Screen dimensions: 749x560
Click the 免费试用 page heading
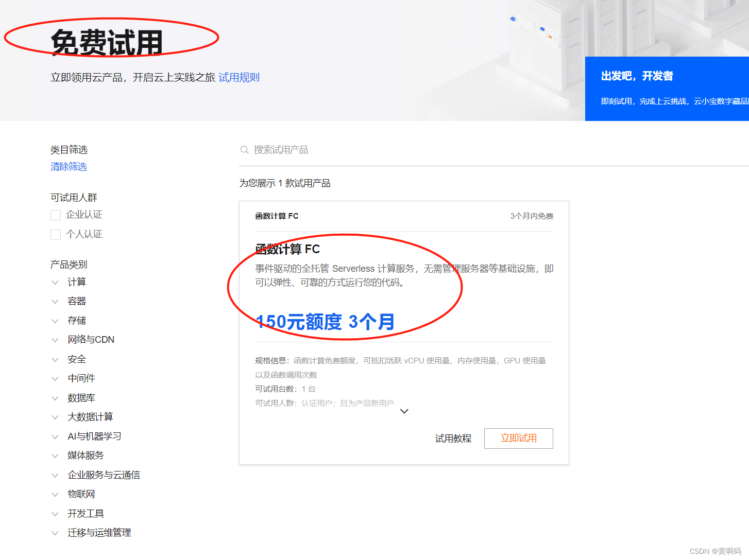tap(107, 42)
